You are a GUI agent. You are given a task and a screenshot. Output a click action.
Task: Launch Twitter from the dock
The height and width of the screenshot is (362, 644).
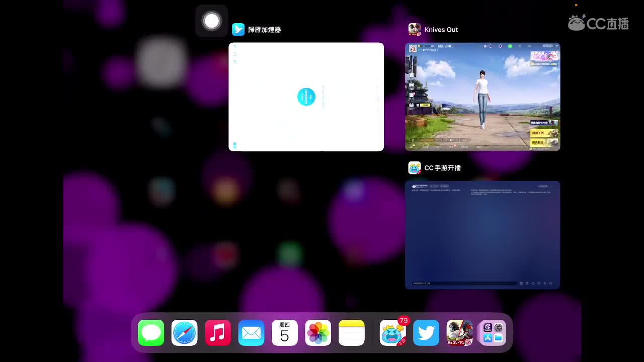click(x=426, y=333)
